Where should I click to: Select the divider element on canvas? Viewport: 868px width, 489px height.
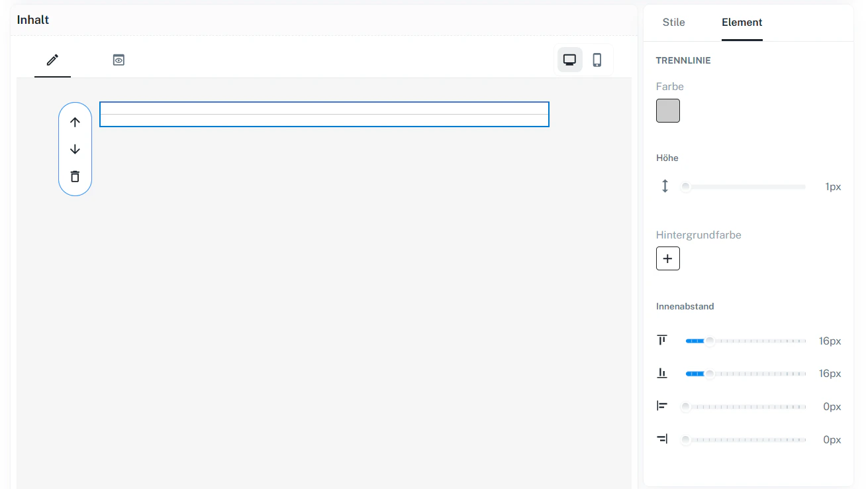(x=324, y=115)
